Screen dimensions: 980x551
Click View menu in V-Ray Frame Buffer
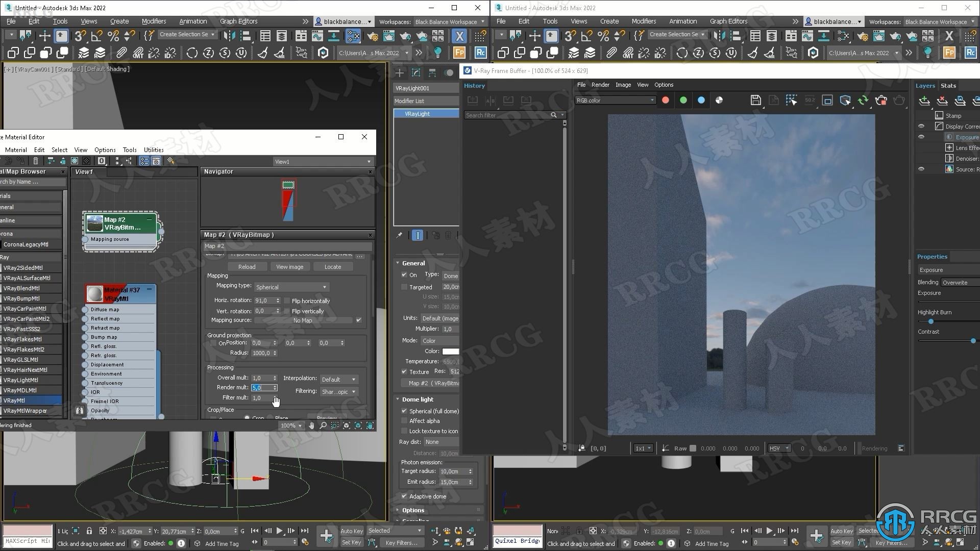(x=642, y=85)
